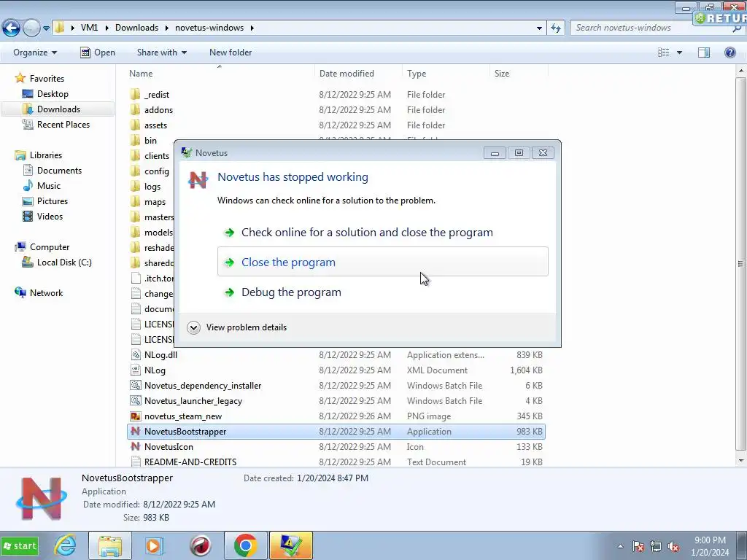Click Close the program
The image size is (747, 560).
coord(382,262)
